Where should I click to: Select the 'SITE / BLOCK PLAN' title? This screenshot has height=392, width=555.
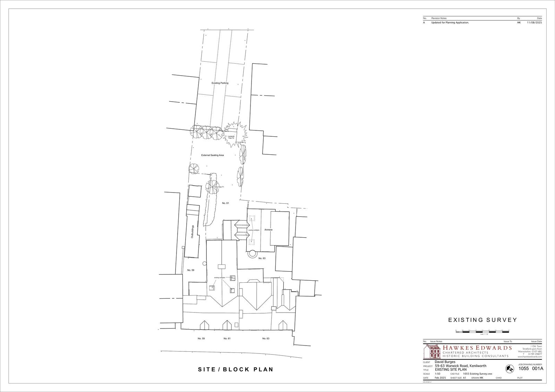point(236,369)
